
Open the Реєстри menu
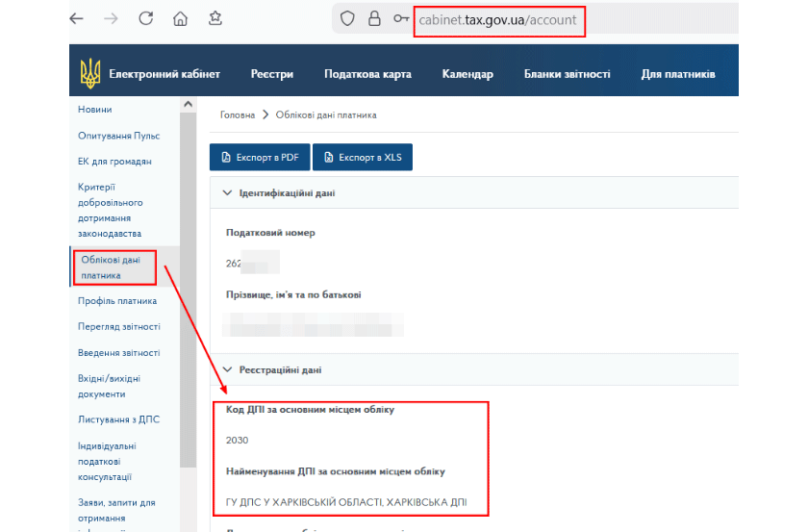[272, 74]
